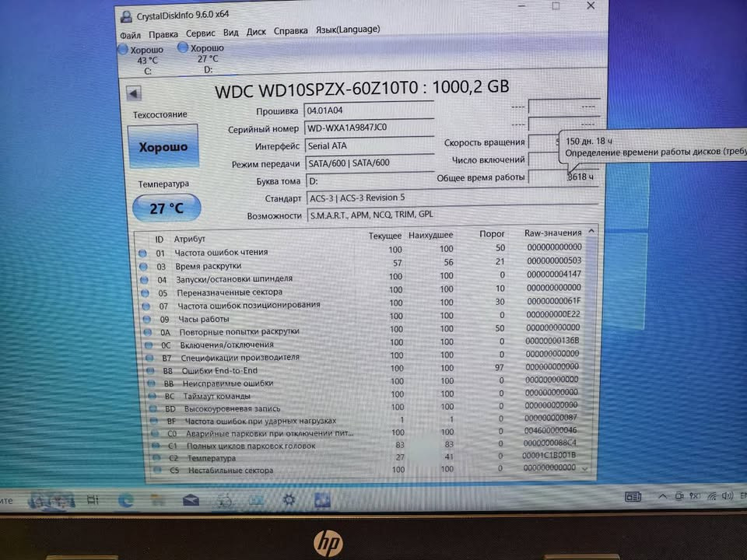Open the Сервис menu

201,33
